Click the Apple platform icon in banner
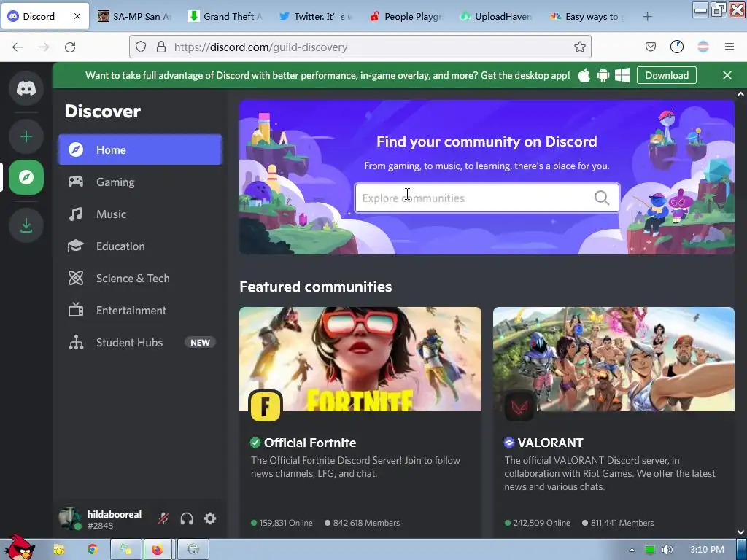Image resolution: width=747 pixels, height=560 pixels. tap(584, 75)
